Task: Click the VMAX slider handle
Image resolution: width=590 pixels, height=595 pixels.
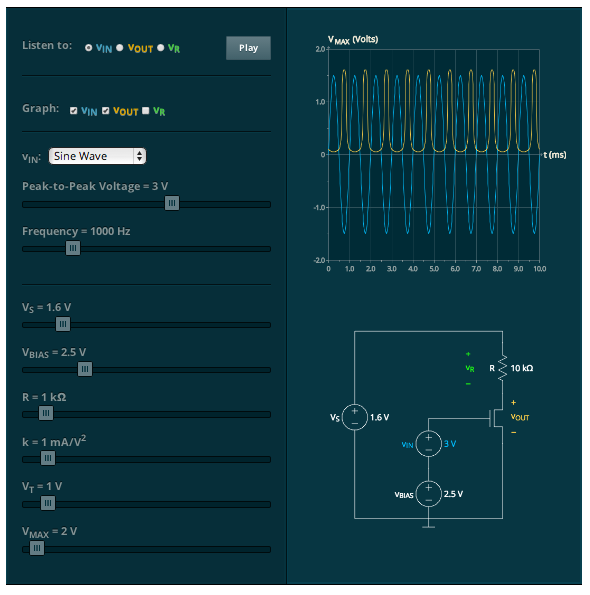Action: tap(37, 548)
